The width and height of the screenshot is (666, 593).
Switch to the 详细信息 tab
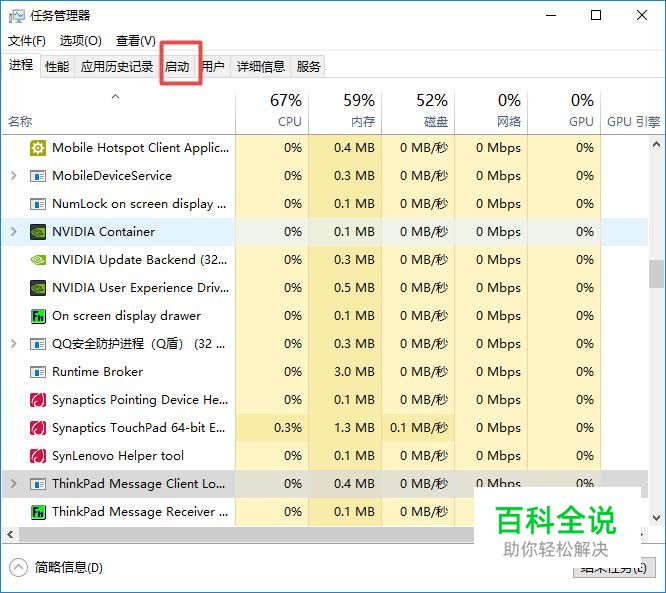tap(261, 67)
